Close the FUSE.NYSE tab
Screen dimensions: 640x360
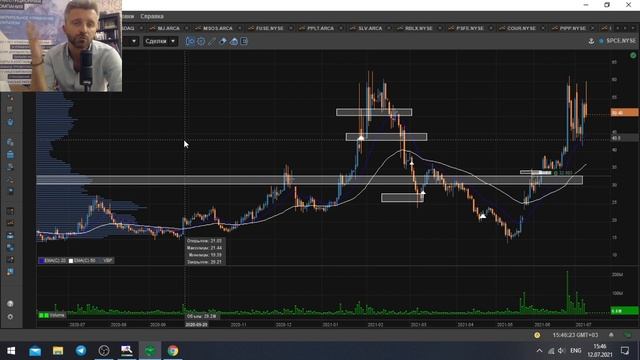pos(291,28)
